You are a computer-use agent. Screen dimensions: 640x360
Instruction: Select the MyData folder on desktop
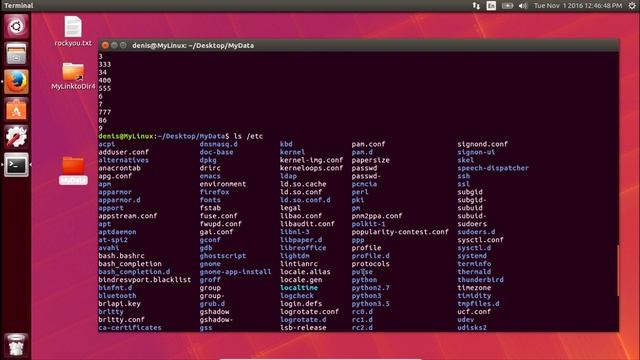(x=73, y=171)
